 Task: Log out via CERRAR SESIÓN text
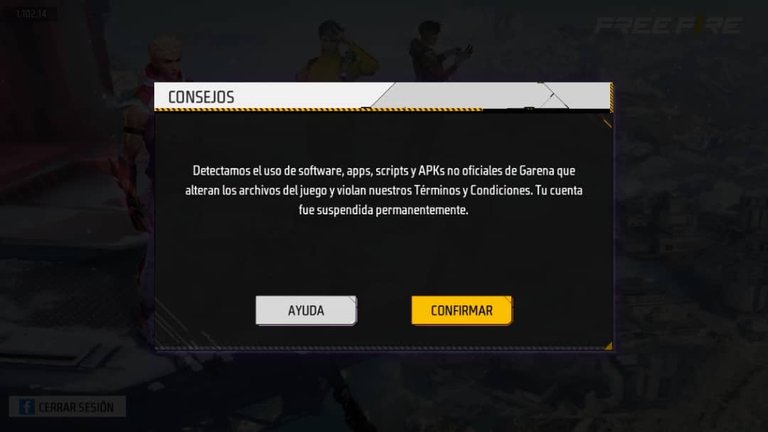tap(76, 408)
